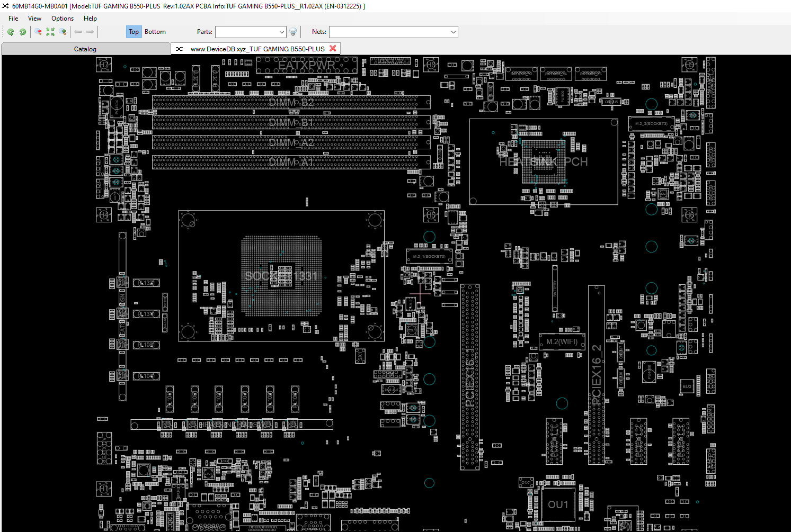Image resolution: width=791 pixels, height=532 pixels.
Task: Click the zoom out magnifier icon
Action: (x=38, y=32)
